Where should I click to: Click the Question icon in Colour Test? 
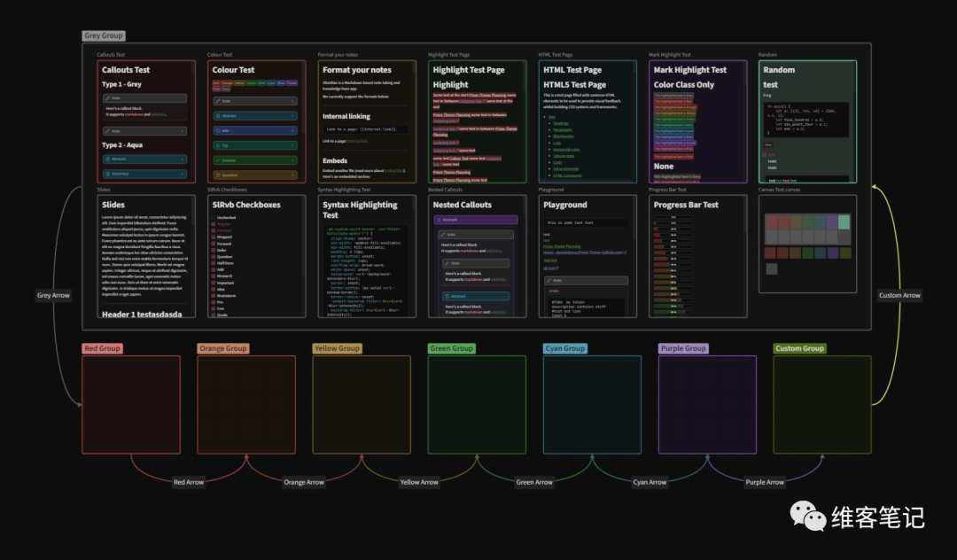pyautogui.click(x=218, y=175)
